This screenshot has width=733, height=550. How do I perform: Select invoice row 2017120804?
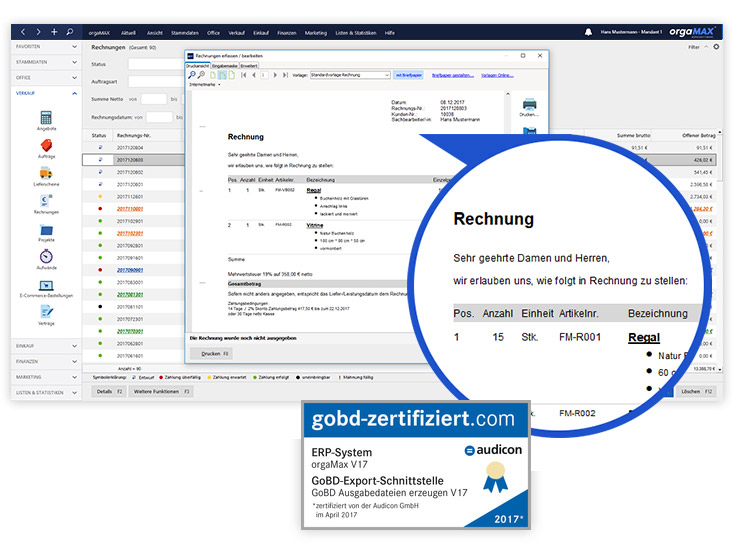click(x=134, y=148)
